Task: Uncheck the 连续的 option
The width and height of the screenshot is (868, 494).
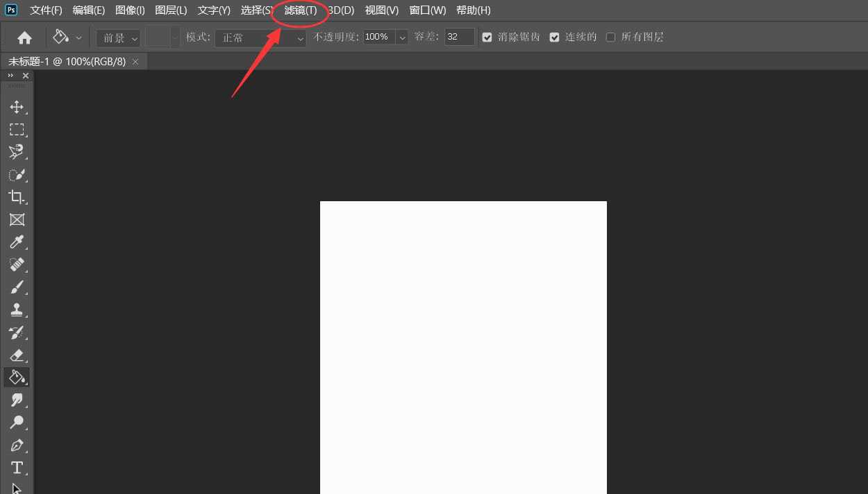Action: 554,37
